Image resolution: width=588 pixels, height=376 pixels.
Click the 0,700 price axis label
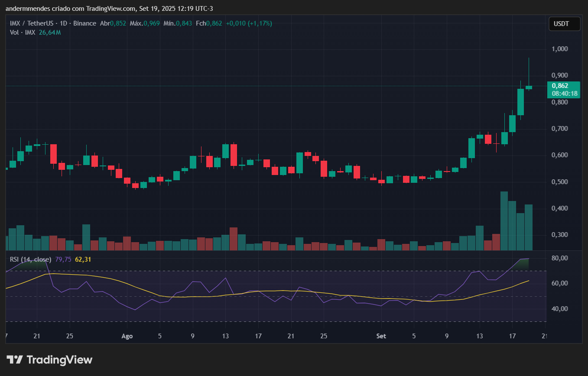point(559,129)
